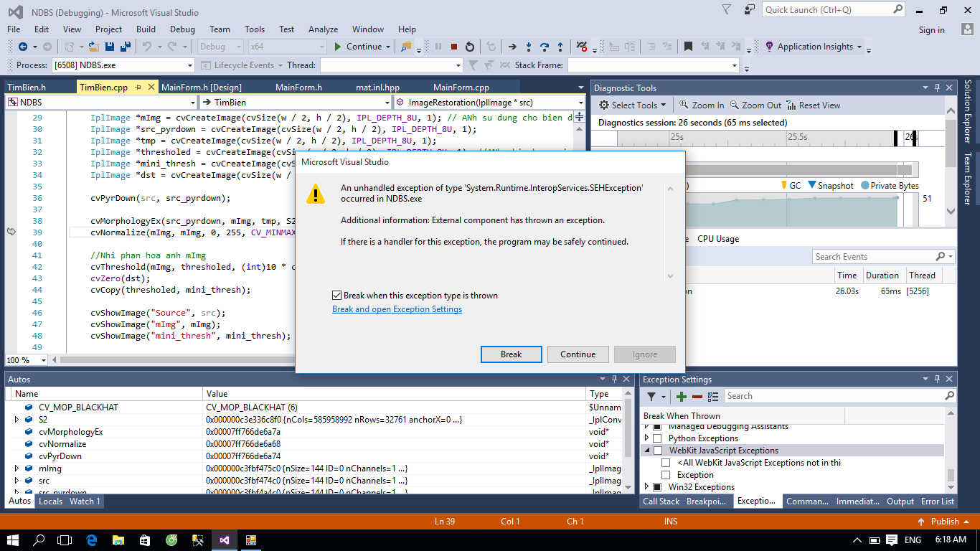The height and width of the screenshot is (551, 980).
Task: Open the Select Tools dropdown
Action: click(x=633, y=105)
